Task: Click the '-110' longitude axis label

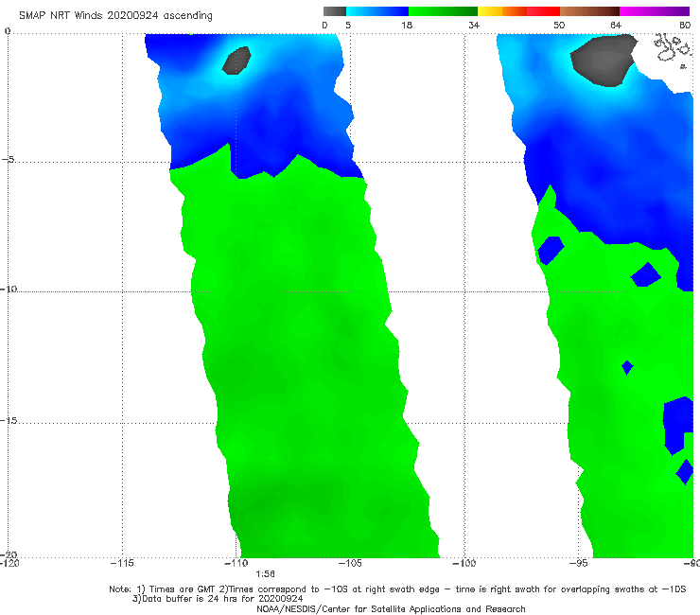Action: [236, 563]
